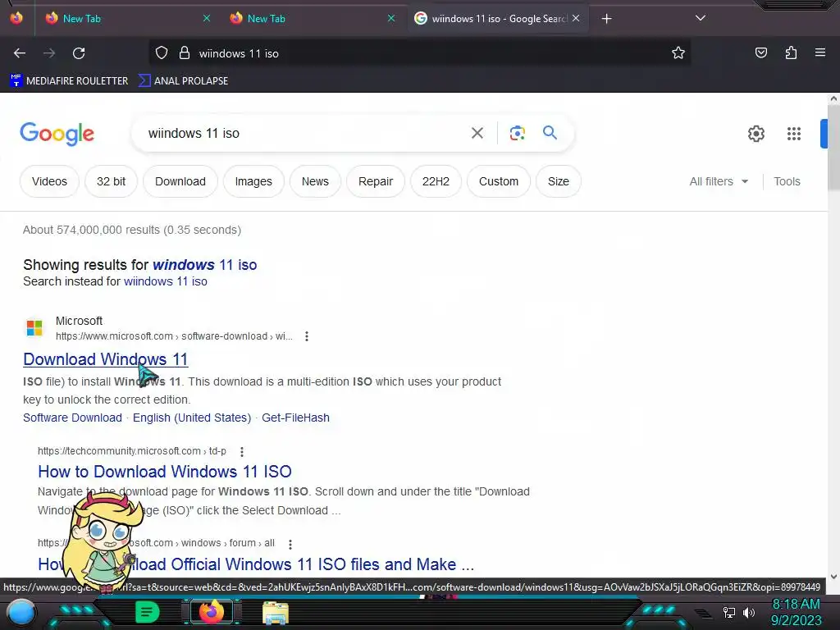Open the taskbar clock 8:18 AM
Image resolution: width=840 pixels, height=630 pixels.
click(x=796, y=605)
